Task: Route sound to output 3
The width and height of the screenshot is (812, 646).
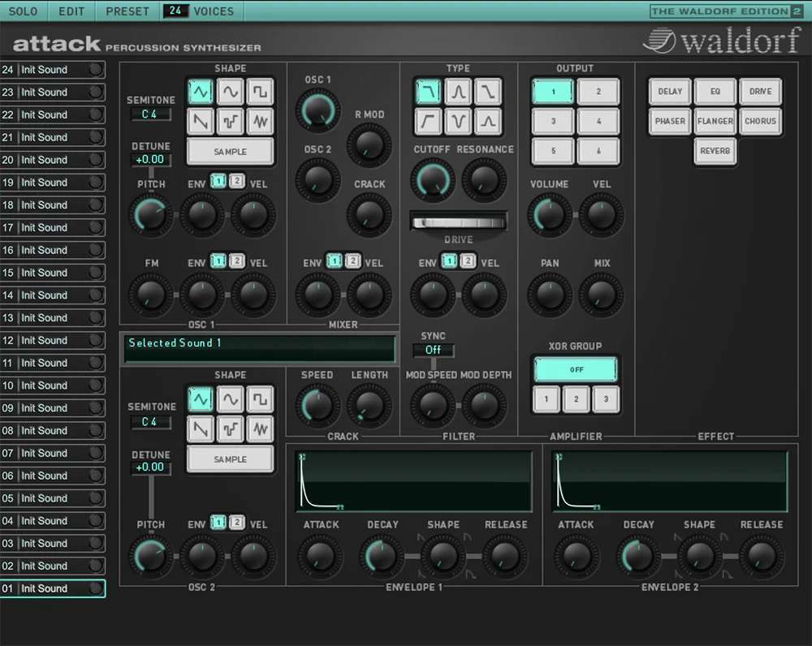Action: pyautogui.click(x=553, y=122)
